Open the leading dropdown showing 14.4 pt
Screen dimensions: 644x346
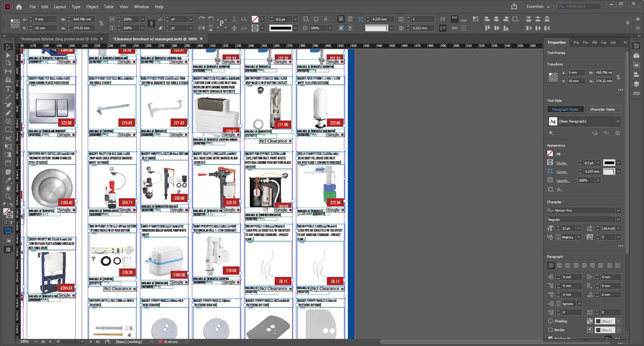(618, 228)
